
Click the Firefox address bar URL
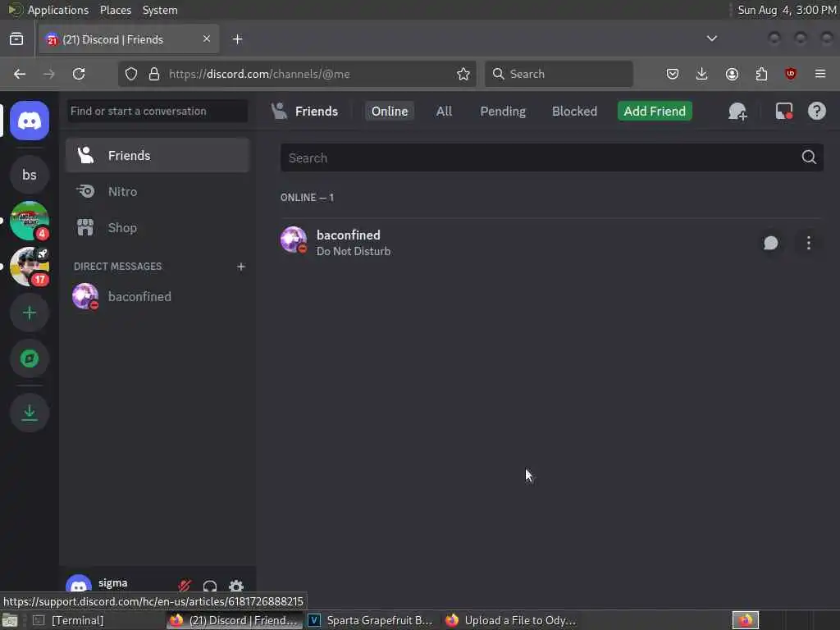coord(259,74)
